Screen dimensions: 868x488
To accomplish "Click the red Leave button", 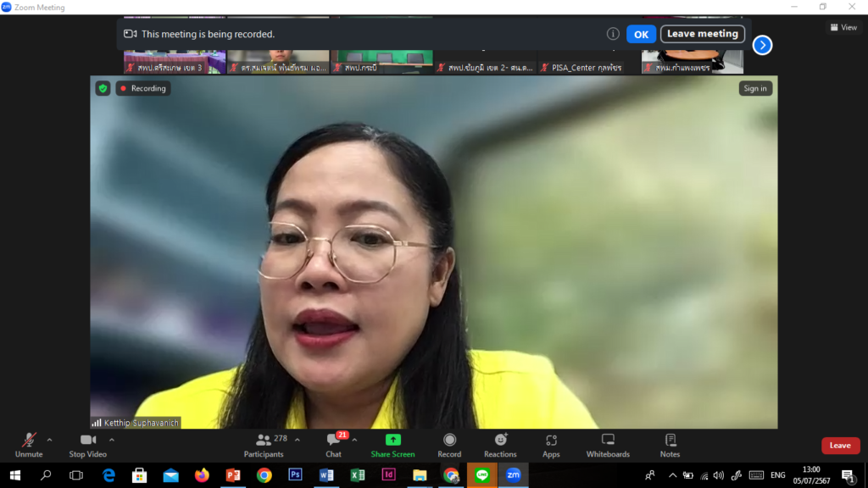I will coord(839,446).
